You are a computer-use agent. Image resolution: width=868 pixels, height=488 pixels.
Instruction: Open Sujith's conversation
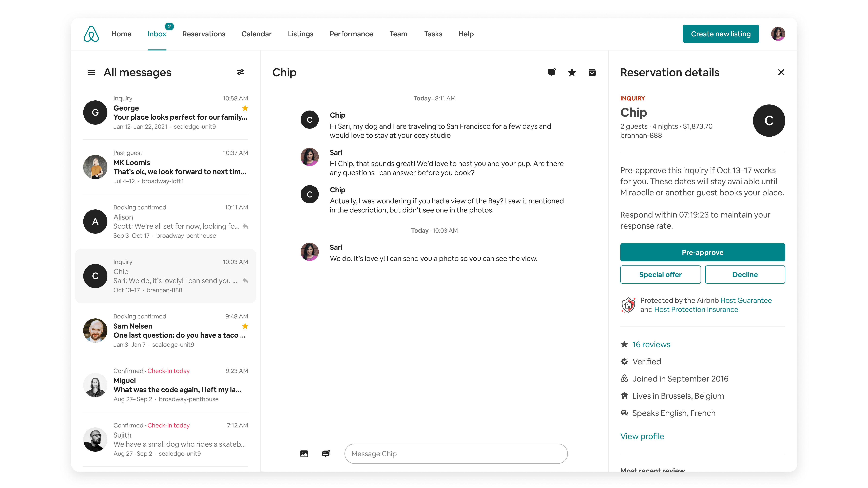[165, 439]
